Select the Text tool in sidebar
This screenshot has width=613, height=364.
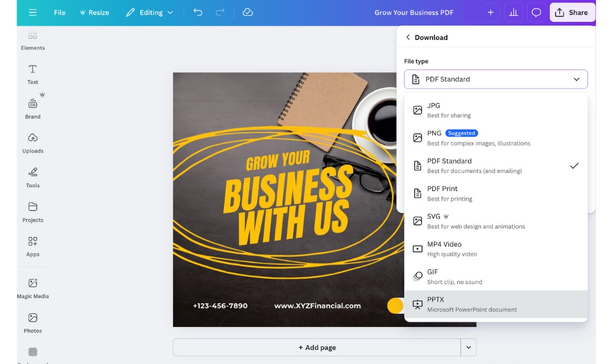32,74
